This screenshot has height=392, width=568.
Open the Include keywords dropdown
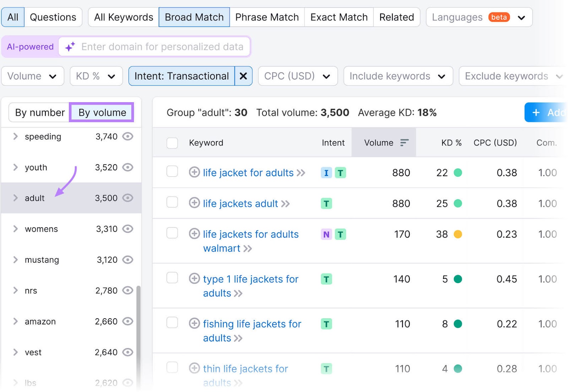pyautogui.click(x=398, y=76)
